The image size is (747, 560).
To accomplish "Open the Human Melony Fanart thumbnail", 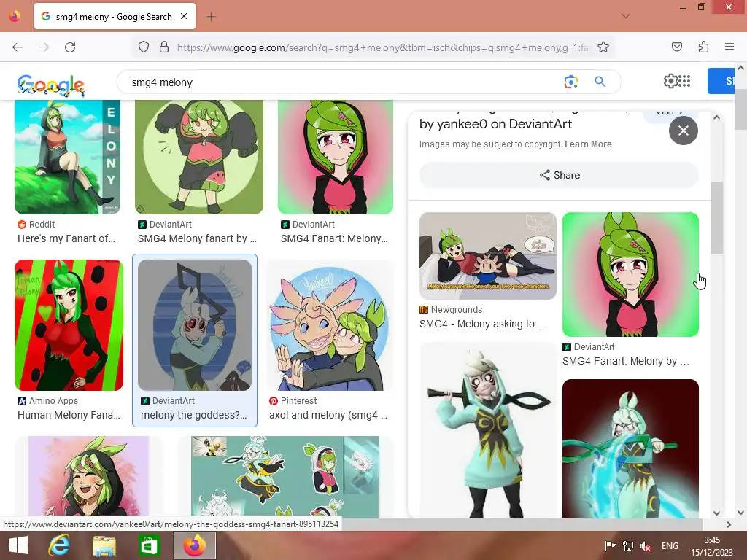I will pyautogui.click(x=69, y=325).
